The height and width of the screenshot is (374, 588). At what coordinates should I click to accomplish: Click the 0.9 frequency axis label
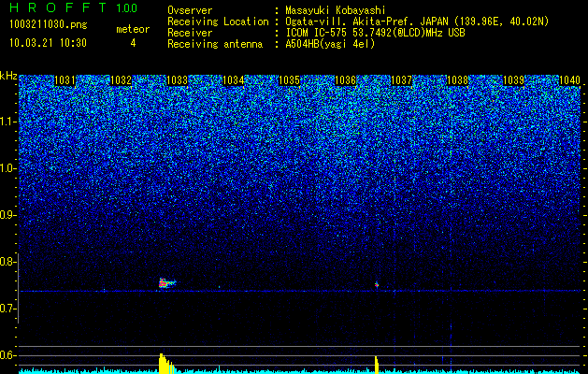tap(7, 215)
